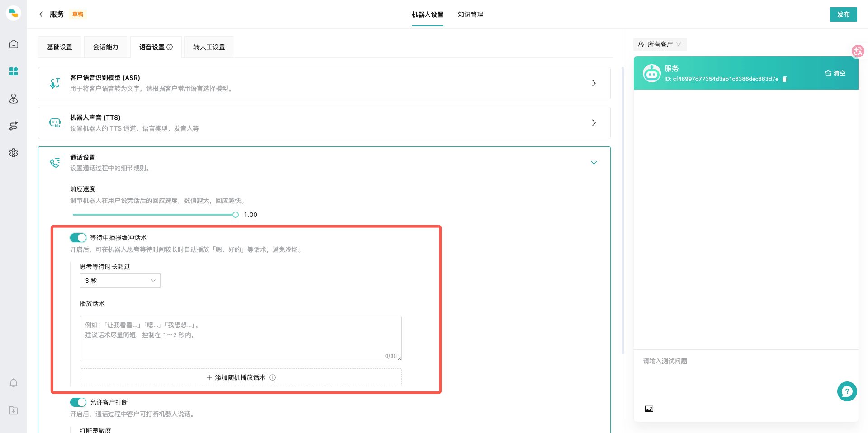Select the 转人工设置 tab
This screenshot has height=433, width=868.
pyautogui.click(x=209, y=47)
